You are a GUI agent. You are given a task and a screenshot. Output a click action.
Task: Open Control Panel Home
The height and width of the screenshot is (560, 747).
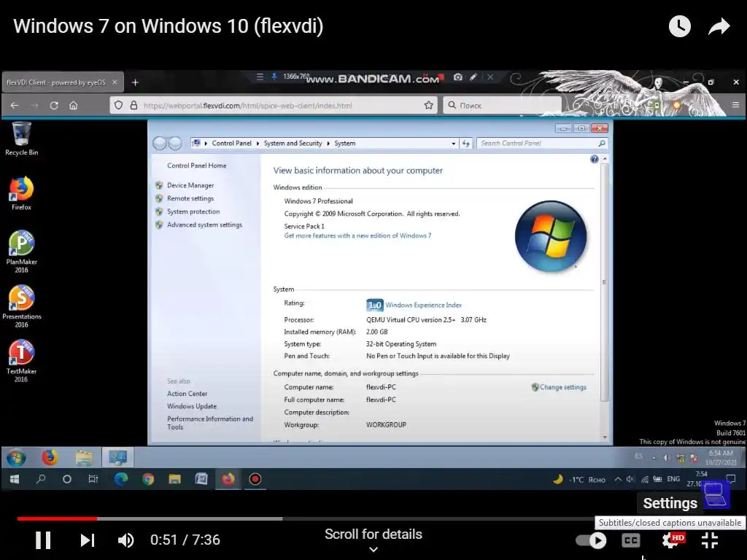tap(197, 166)
